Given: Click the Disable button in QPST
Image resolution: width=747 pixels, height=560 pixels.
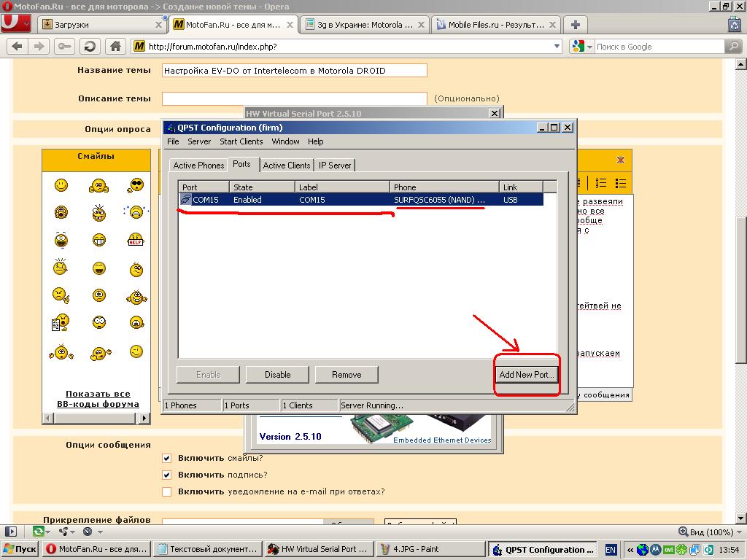Looking at the screenshot, I should [x=278, y=375].
